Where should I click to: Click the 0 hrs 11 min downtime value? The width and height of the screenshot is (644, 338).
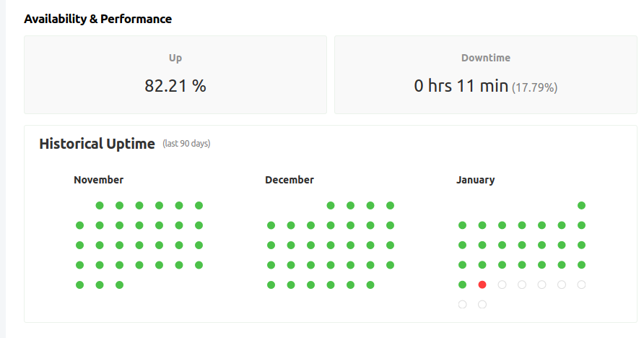[461, 86]
